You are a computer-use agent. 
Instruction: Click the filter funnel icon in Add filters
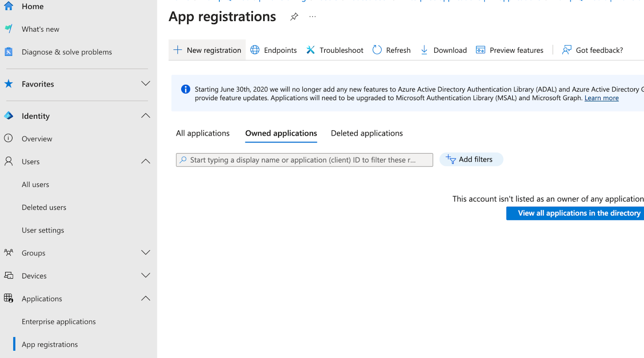(451, 159)
